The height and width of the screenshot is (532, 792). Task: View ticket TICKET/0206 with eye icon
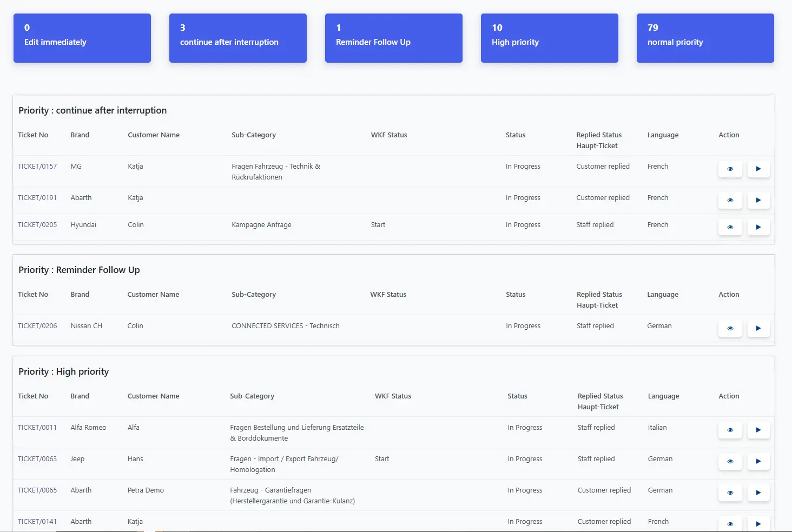coord(730,328)
